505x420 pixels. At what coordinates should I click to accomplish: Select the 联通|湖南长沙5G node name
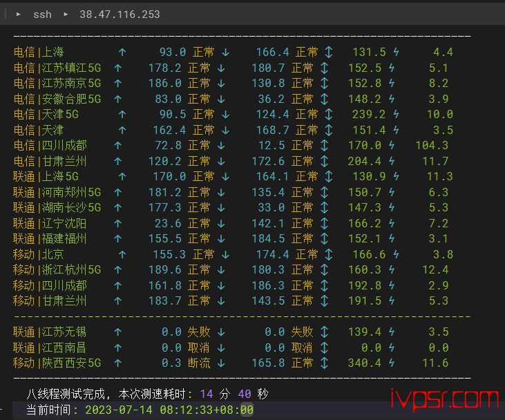click(x=57, y=208)
